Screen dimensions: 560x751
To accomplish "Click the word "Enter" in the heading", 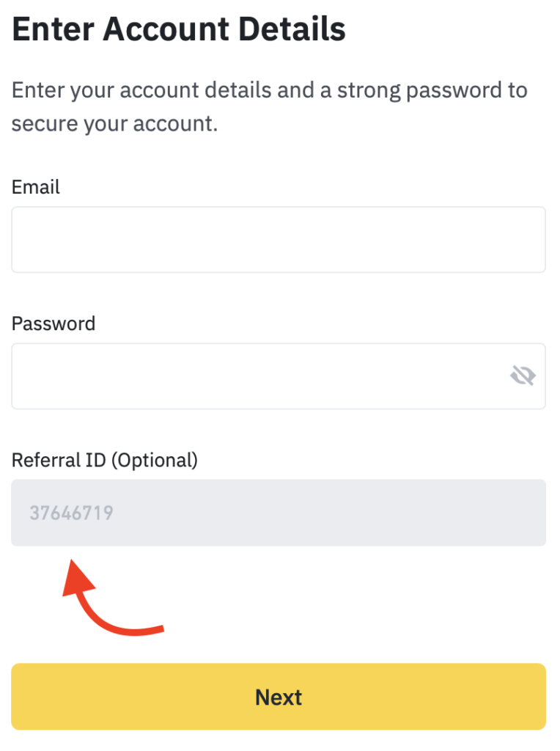I will pos(53,29).
